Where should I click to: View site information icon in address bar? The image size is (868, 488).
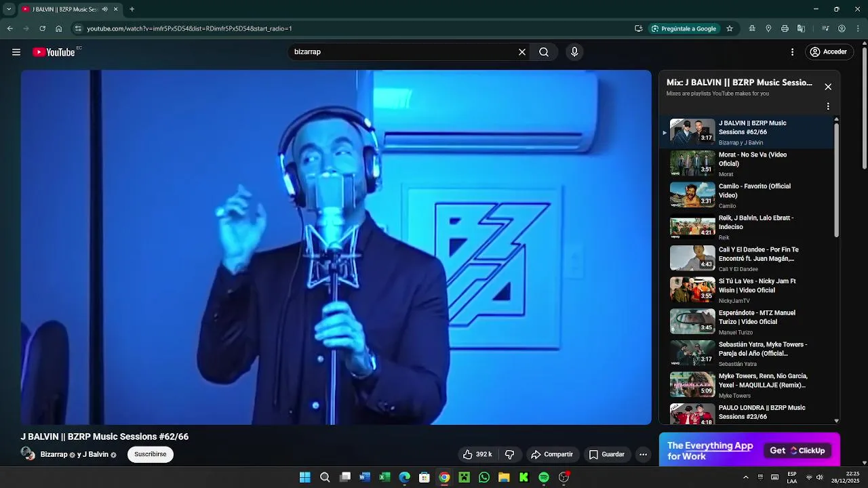tap(78, 28)
